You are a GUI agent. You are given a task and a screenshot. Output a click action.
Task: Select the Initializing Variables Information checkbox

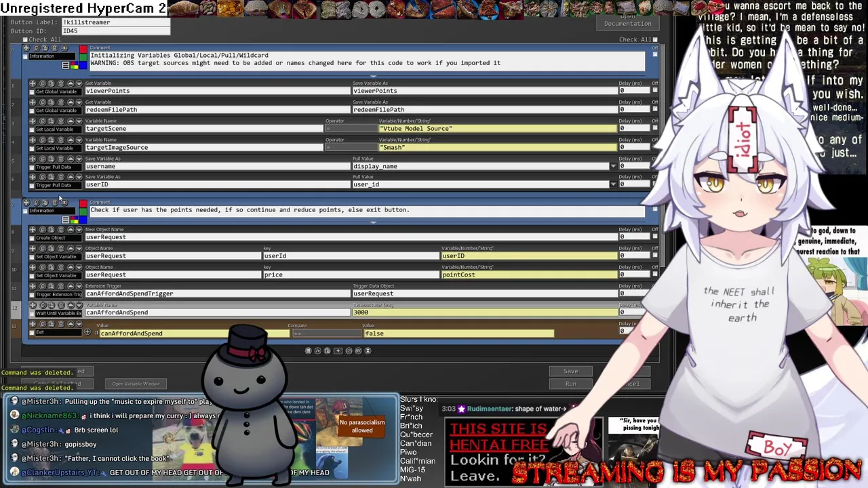(25, 56)
